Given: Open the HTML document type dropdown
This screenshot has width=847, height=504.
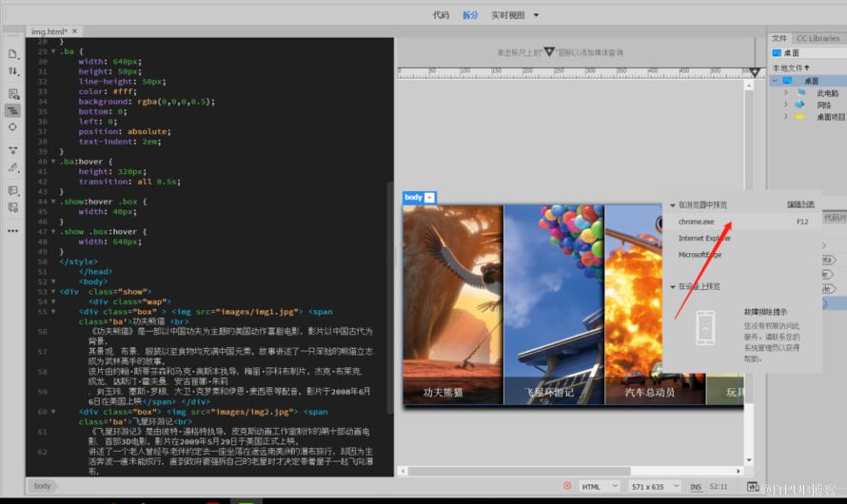Looking at the screenshot, I should [599, 487].
